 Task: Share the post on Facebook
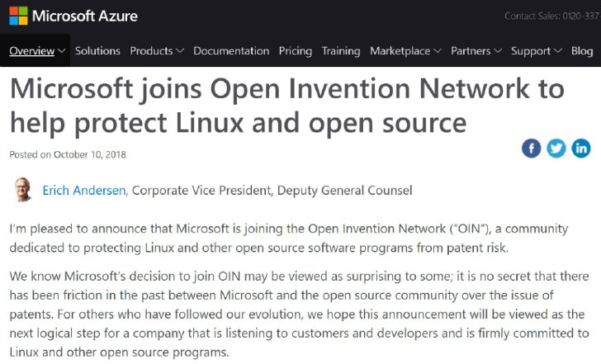coord(532,149)
